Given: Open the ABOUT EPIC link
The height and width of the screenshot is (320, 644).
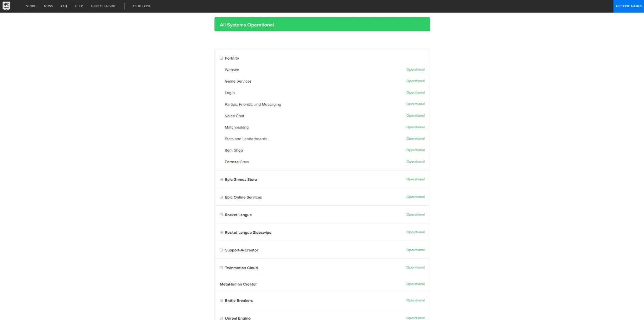Looking at the screenshot, I should [x=142, y=6].
